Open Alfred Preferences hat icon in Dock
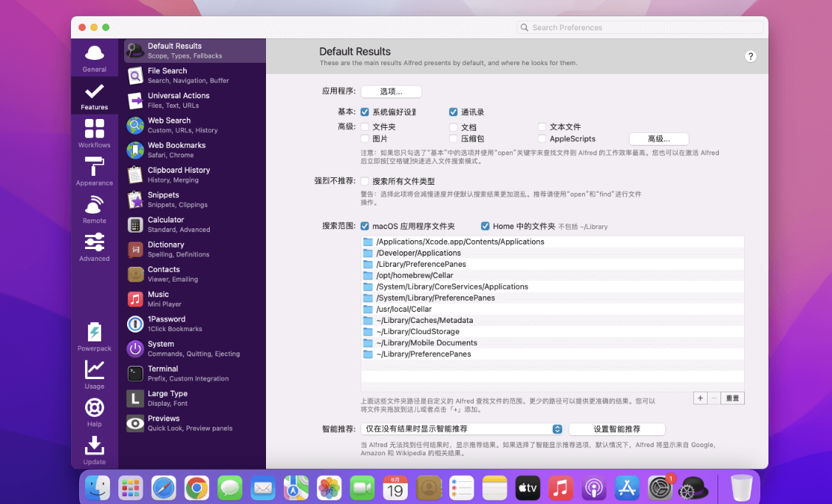This screenshot has width=832, height=504. [x=694, y=488]
